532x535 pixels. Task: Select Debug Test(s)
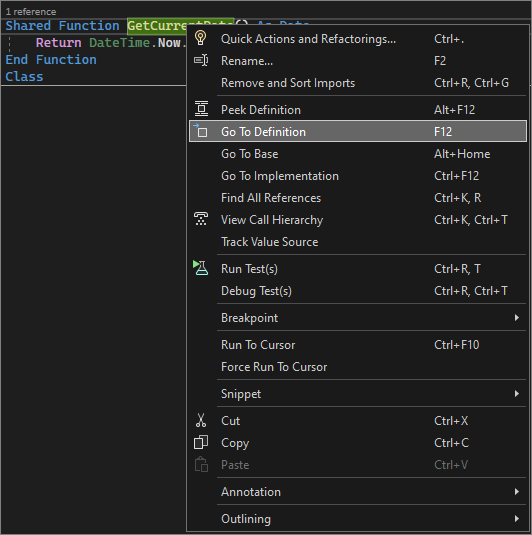357,291
